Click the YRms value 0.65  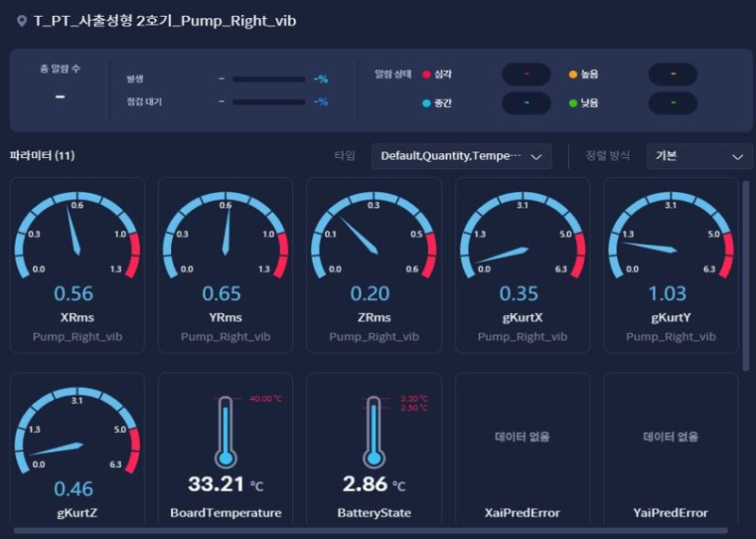tap(221, 293)
